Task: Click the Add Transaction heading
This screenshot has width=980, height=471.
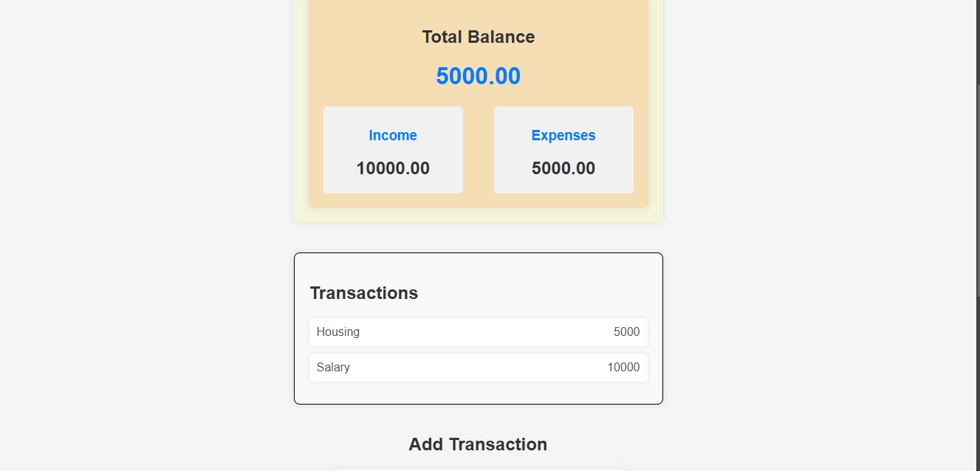Action: pyautogui.click(x=478, y=444)
